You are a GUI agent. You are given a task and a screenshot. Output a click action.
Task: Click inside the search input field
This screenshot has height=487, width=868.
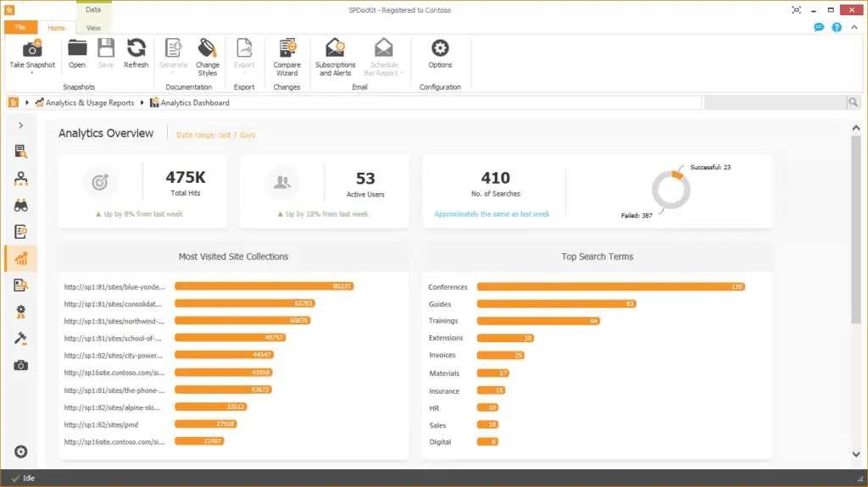click(x=775, y=102)
